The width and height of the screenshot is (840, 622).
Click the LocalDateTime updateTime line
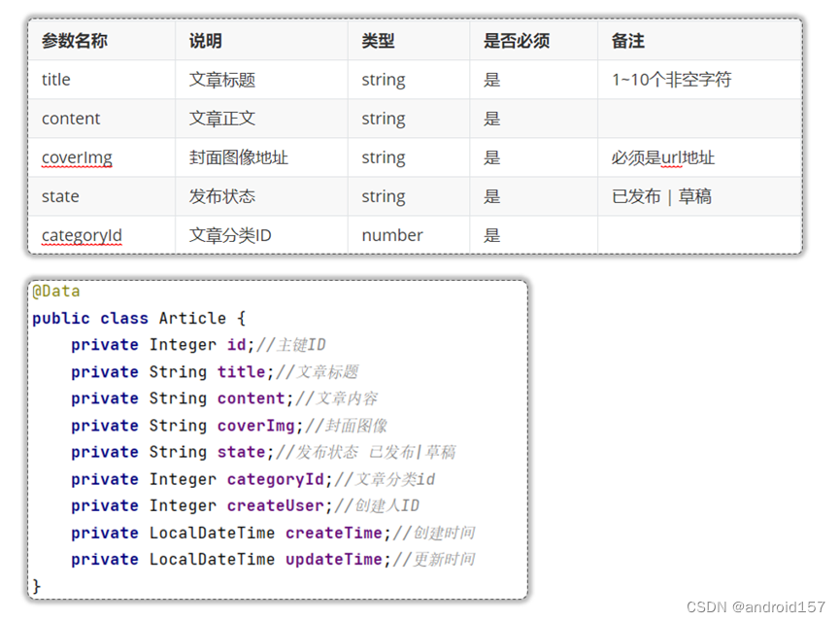(x=273, y=559)
